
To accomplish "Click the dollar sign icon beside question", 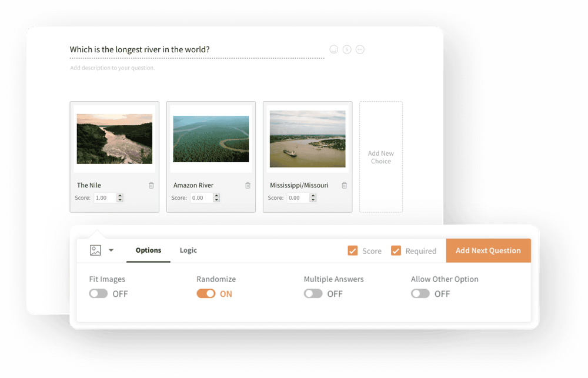I will tap(347, 49).
